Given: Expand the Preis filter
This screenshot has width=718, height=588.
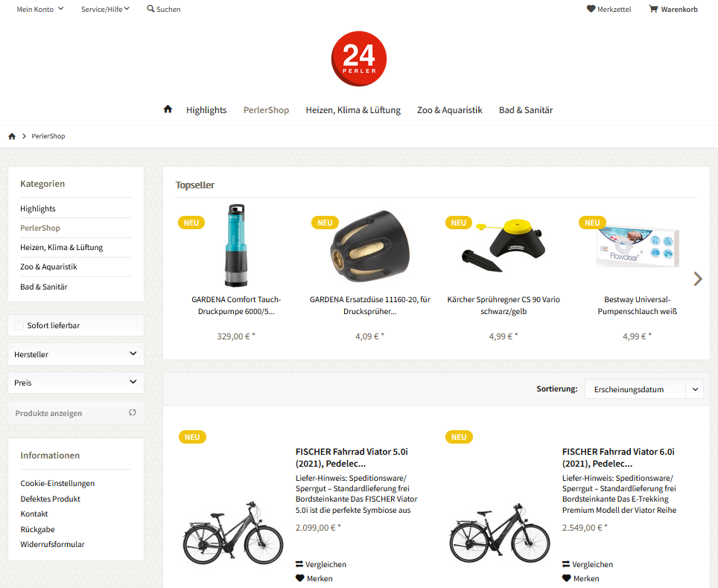Looking at the screenshot, I should click(76, 383).
